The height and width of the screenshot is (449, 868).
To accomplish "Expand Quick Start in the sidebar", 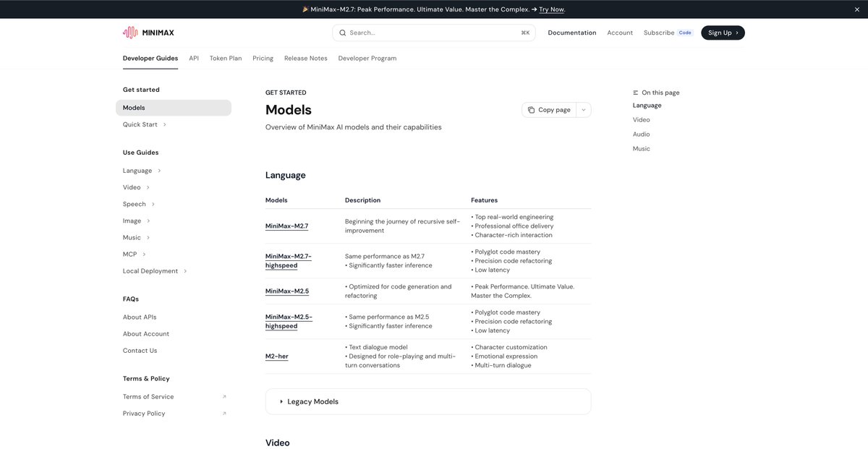I will point(164,124).
